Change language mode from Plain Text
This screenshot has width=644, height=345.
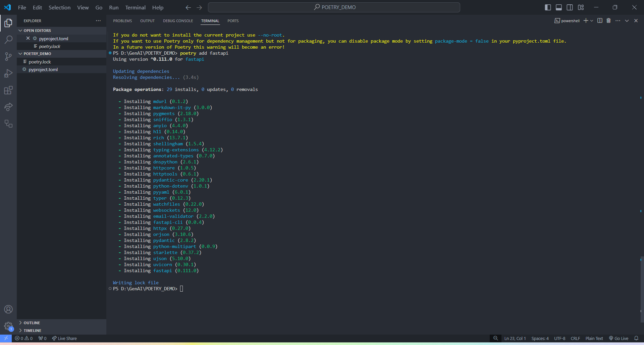click(594, 338)
